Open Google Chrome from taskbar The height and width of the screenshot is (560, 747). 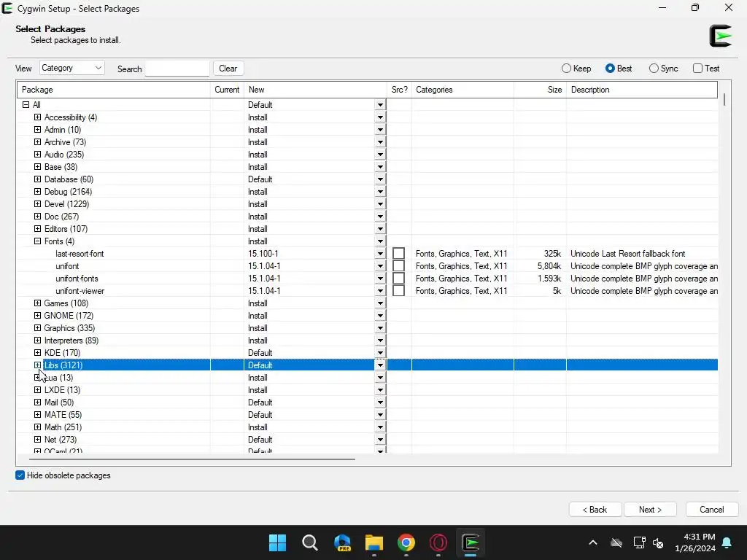[x=406, y=542]
